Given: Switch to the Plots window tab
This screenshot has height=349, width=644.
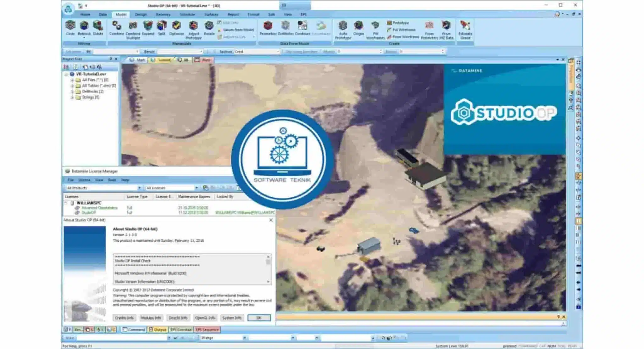Looking at the screenshot, I should [203, 60].
